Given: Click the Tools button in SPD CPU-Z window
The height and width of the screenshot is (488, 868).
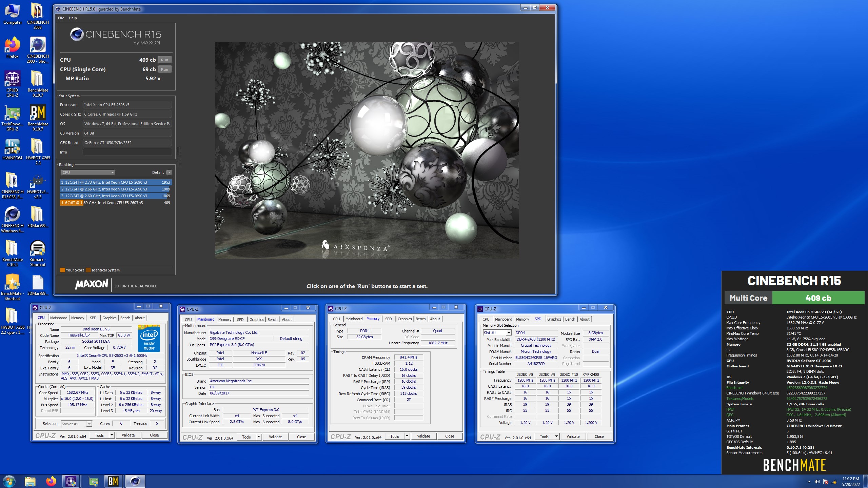Looking at the screenshot, I should click(x=544, y=436).
